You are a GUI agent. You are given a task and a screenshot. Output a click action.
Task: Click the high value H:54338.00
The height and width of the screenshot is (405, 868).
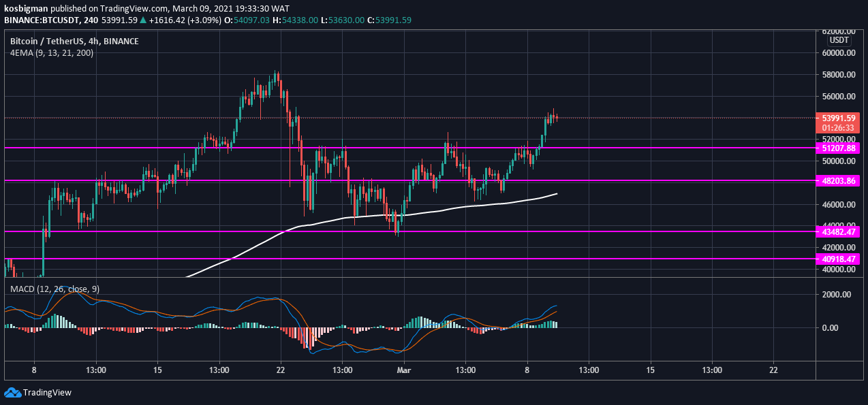(295, 20)
